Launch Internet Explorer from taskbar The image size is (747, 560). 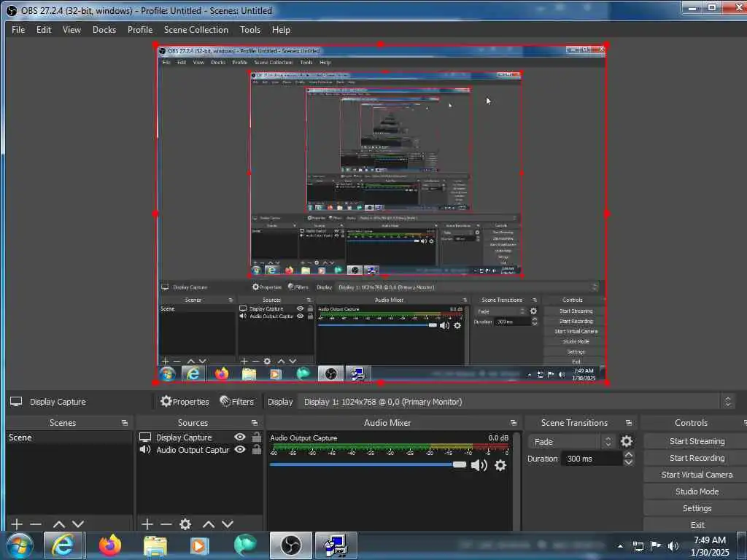[63, 545]
